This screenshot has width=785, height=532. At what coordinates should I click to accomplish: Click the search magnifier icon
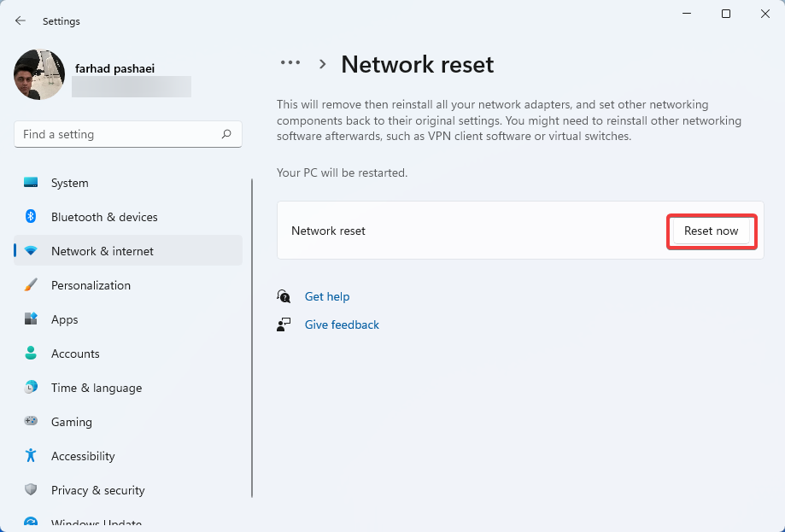tap(226, 134)
